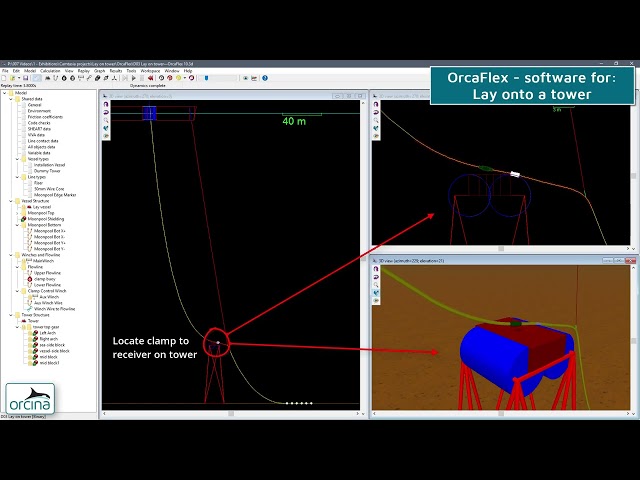Collapse the Moonpool Bottom folder

point(17,225)
